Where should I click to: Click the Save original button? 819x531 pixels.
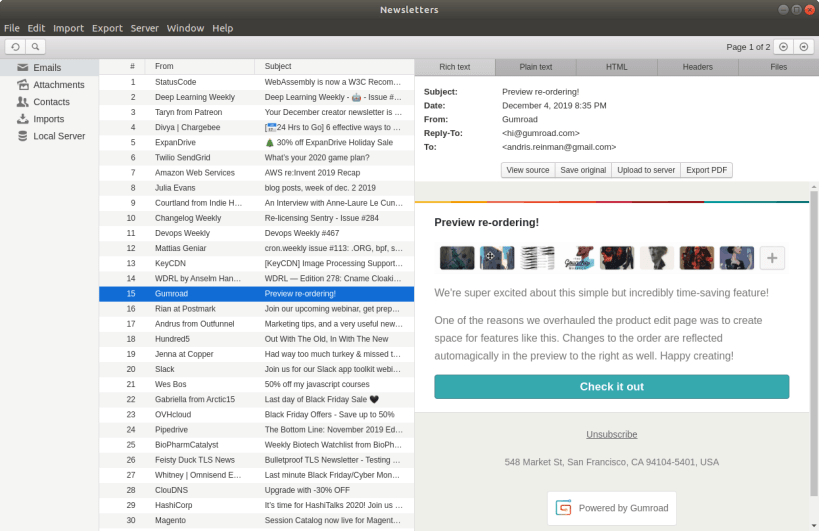click(x=583, y=170)
